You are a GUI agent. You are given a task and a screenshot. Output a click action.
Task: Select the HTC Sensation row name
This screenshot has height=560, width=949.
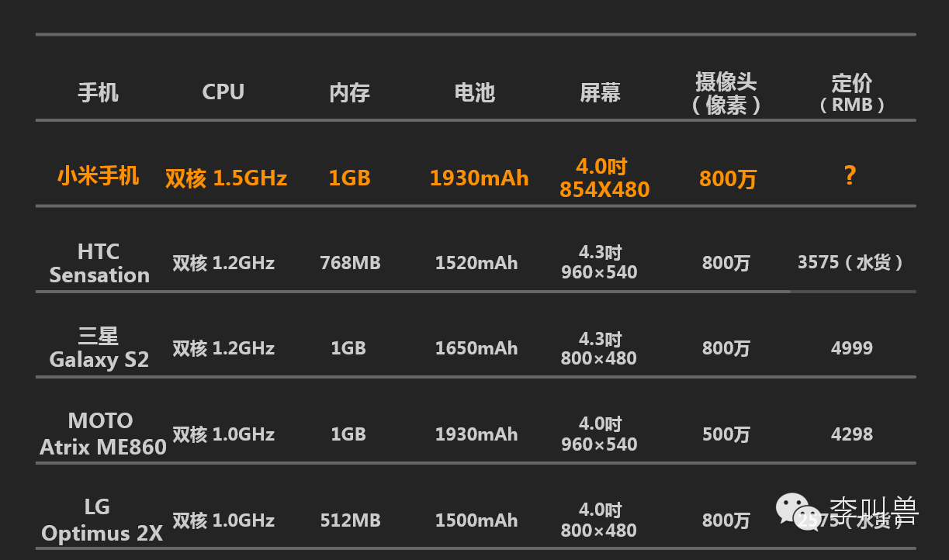[x=99, y=263]
